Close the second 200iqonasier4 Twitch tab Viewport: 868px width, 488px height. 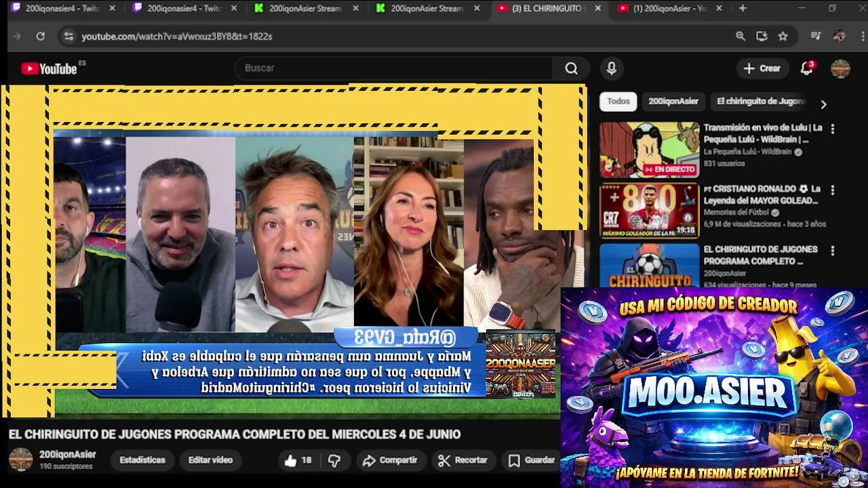click(x=234, y=8)
